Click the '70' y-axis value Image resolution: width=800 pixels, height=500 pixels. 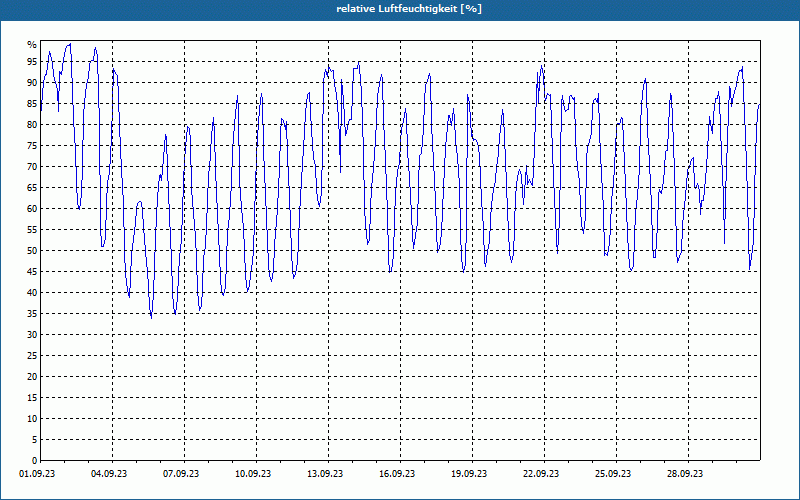(x=32, y=167)
